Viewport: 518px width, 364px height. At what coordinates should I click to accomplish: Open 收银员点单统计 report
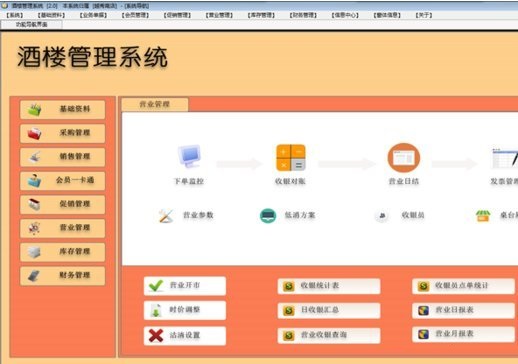[x=463, y=286]
